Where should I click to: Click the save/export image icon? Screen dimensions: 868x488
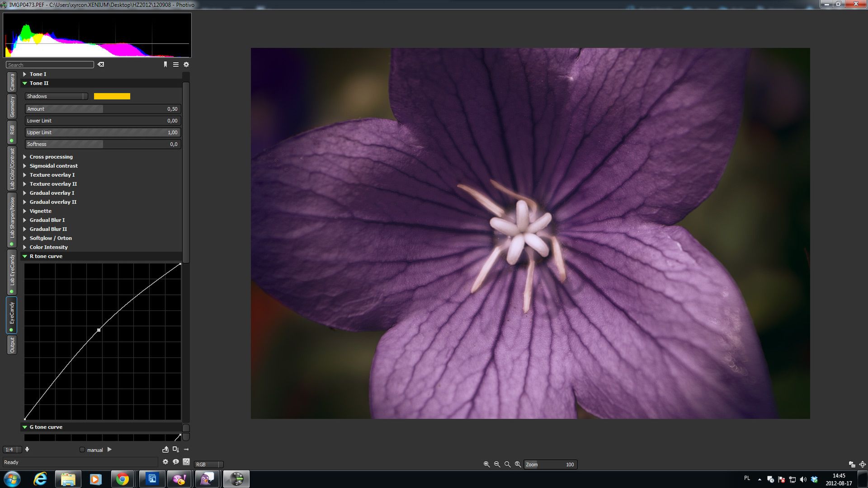point(165,450)
